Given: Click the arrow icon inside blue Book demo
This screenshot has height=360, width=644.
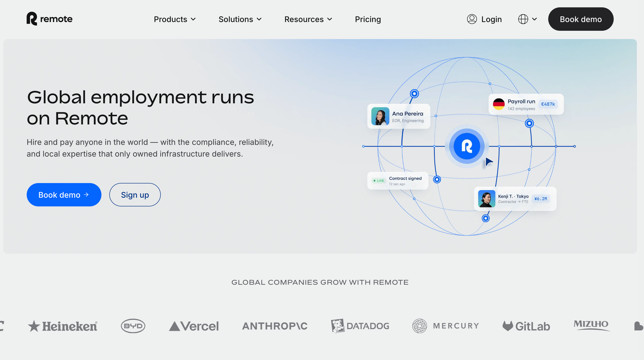Looking at the screenshot, I should pos(86,194).
